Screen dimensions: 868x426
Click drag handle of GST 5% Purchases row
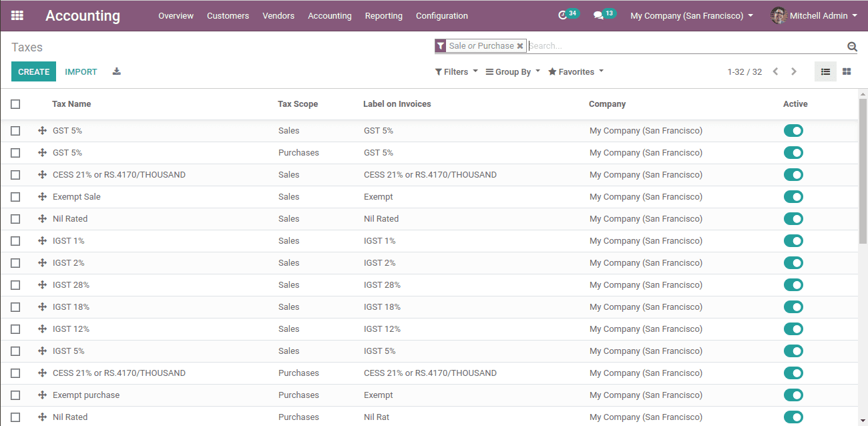[x=43, y=153]
